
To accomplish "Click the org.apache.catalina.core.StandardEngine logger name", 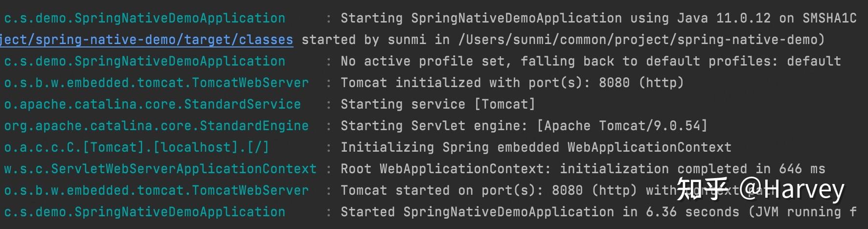I will point(157,126).
